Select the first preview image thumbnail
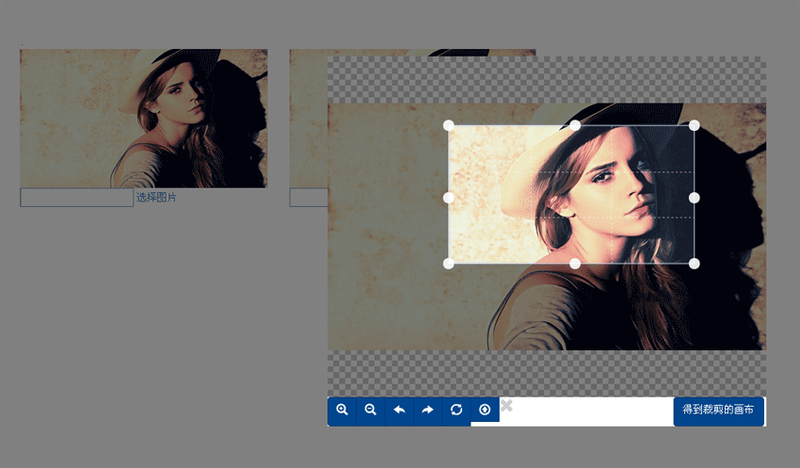This screenshot has width=800, height=468. [x=143, y=118]
